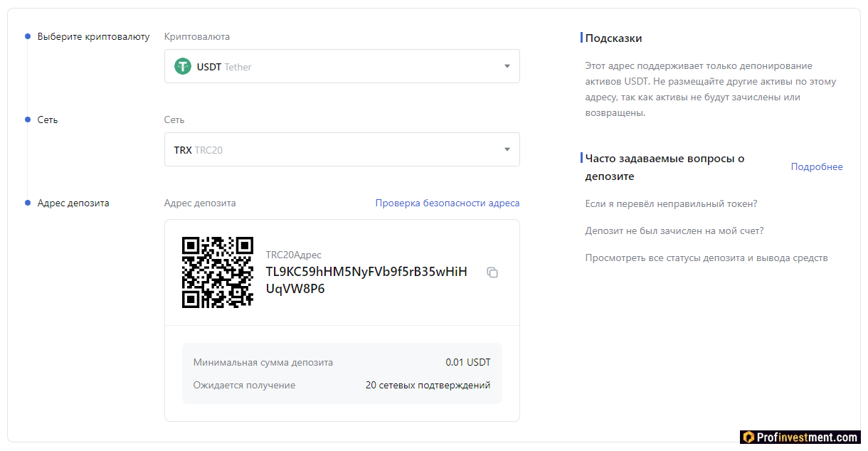Open FAQ Депозит не был зачислен
Image resolution: width=868 pixels, height=451 pixels.
[674, 230]
